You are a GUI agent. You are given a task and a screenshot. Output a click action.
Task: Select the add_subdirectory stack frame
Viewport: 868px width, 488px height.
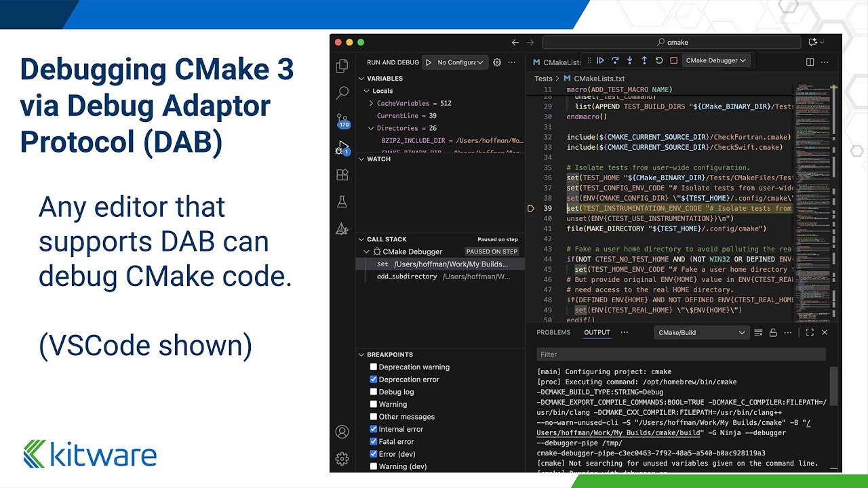(441, 277)
